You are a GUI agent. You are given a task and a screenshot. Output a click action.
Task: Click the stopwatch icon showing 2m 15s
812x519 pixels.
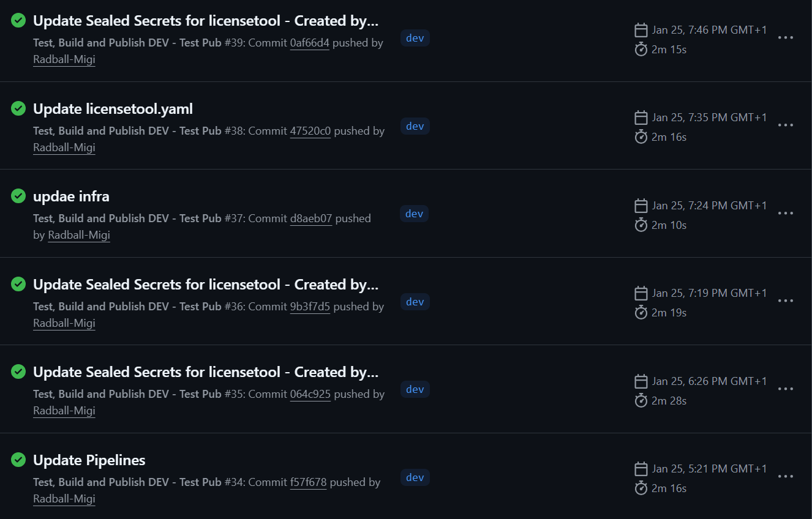pos(641,50)
